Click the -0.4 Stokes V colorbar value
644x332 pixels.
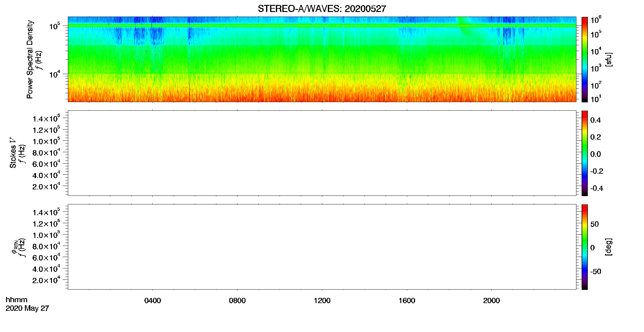(x=597, y=188)
